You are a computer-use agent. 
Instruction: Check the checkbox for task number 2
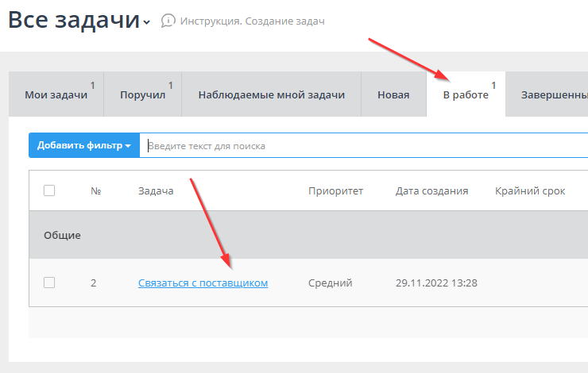(x=49, y=283)
